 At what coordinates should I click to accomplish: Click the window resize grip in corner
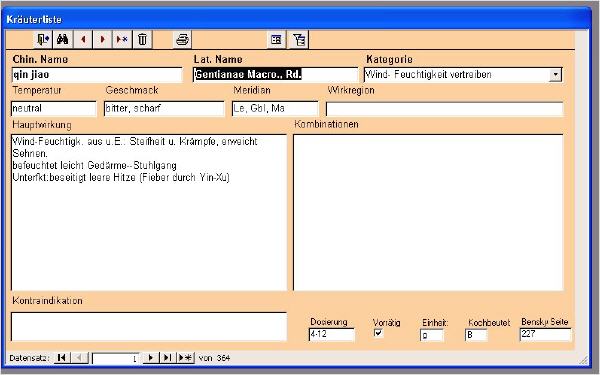tap(584, 360)
